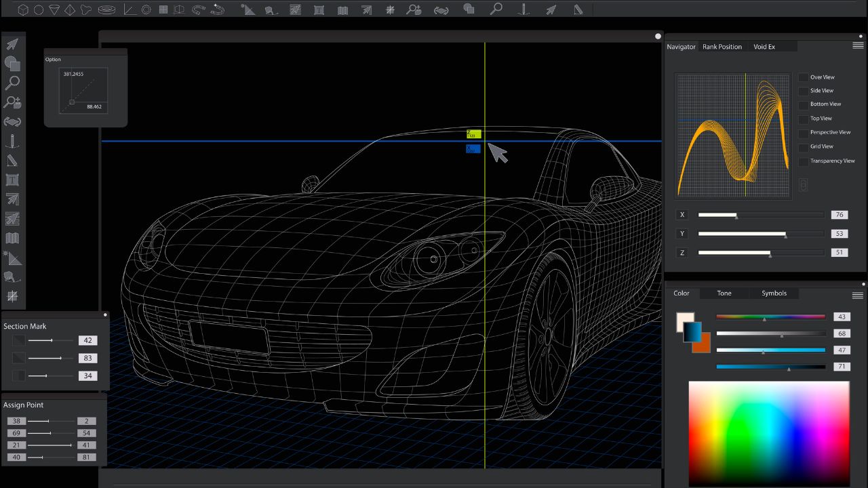Image resolution: width=868 pixels, height=488 pixels.
Task: Click the Z axis button
Action: click(682, 253)
